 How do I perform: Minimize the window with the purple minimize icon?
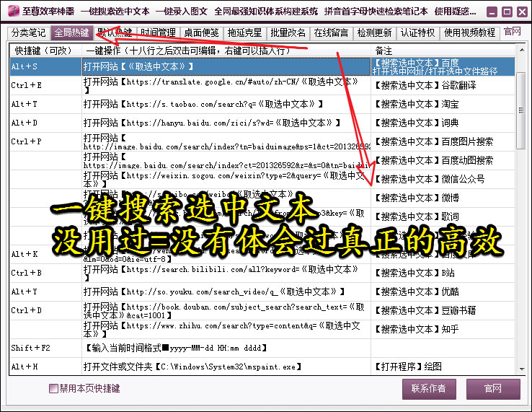[492, 12]
